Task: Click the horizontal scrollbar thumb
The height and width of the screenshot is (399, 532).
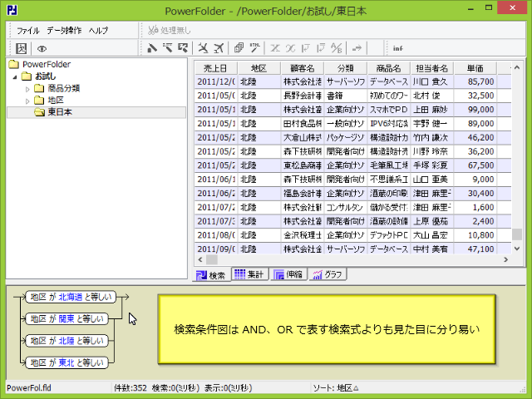Action: click(212, 260)
